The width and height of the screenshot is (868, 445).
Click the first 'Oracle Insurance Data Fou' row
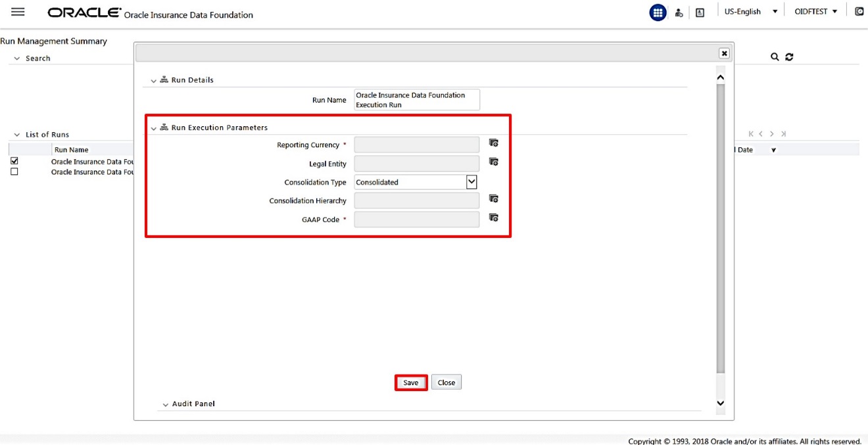tap(93, 162)
